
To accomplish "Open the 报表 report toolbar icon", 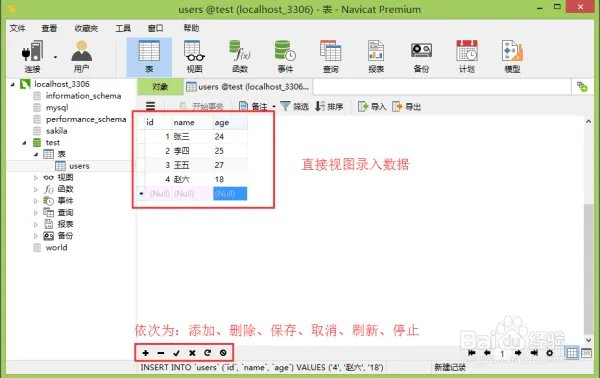I will click(x=376, y=57).
